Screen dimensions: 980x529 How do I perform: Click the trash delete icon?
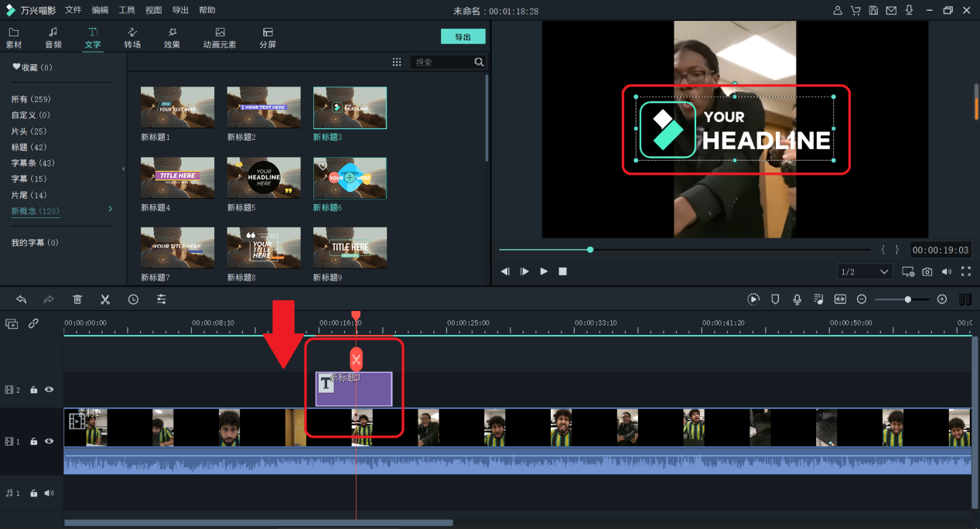pyautogui.click(x=77, y=299)
